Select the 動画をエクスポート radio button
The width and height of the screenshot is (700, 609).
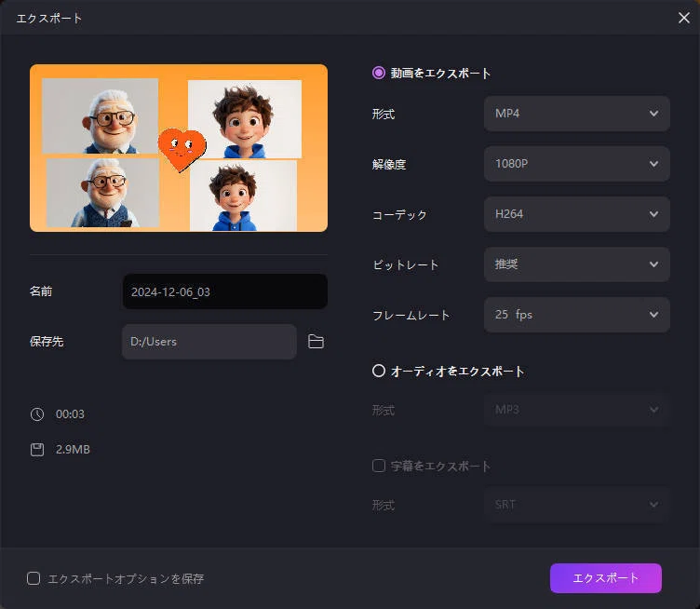[x=379, y=73]
